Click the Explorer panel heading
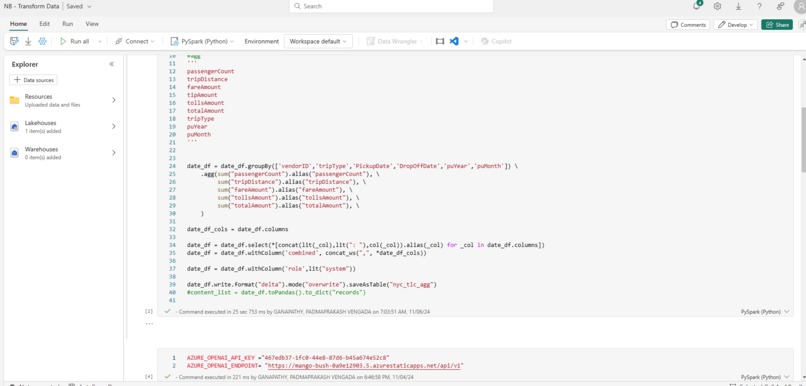The height and width of the screenshot is (386, 806). click(x=25, y=64)
